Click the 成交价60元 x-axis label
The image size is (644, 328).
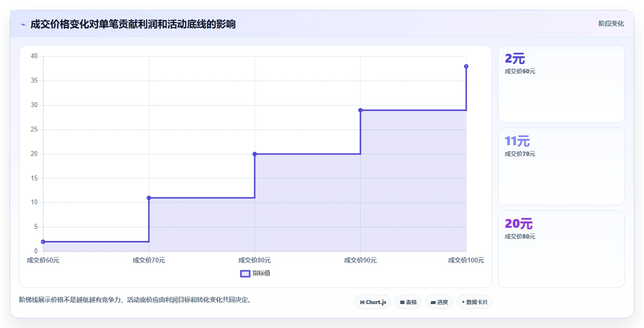point(43,260)
